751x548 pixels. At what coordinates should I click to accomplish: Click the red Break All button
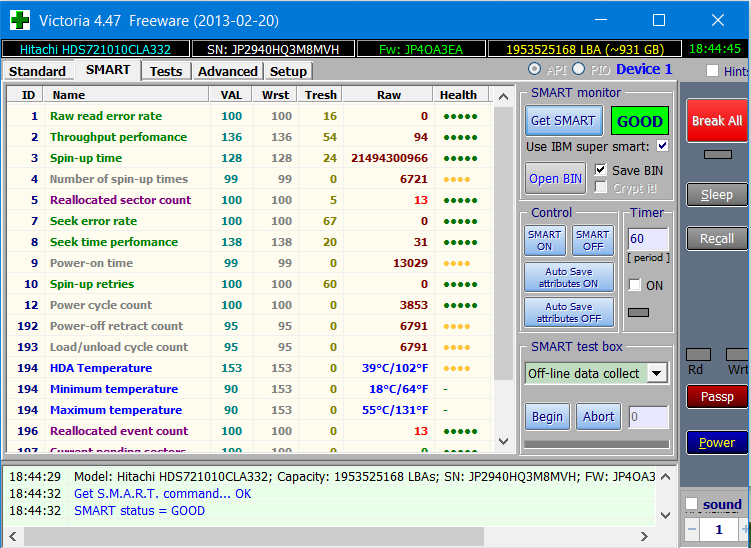[x=716, y=121]
